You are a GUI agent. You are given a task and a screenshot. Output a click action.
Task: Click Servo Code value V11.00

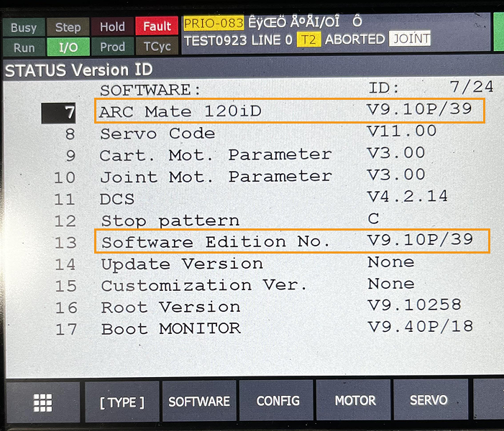point(401,131)
